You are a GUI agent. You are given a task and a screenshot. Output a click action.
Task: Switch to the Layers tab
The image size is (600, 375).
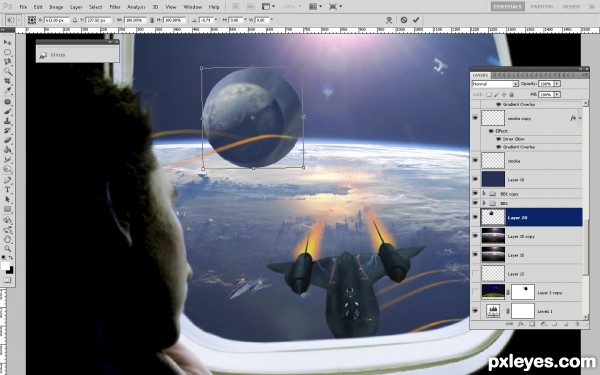click(480, 75)
